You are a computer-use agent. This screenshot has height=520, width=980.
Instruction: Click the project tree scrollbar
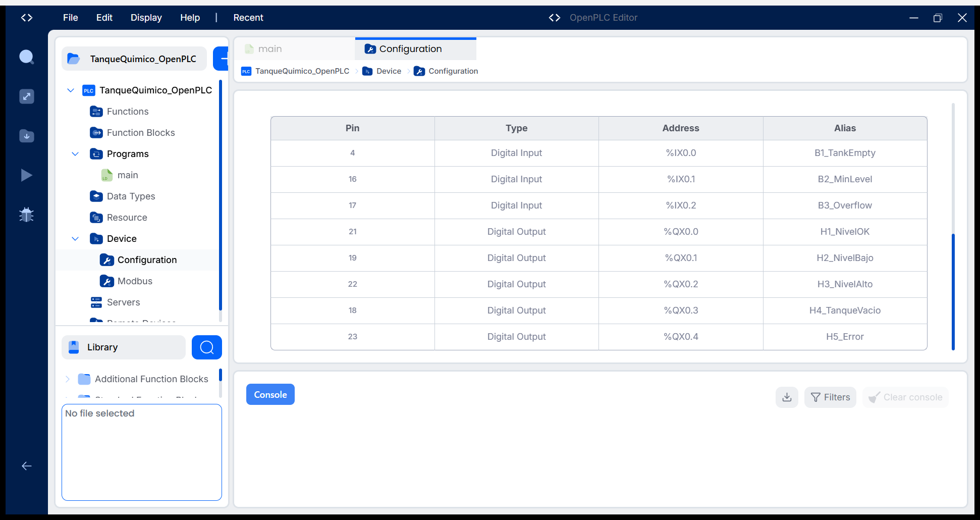(x=221, y=195)
